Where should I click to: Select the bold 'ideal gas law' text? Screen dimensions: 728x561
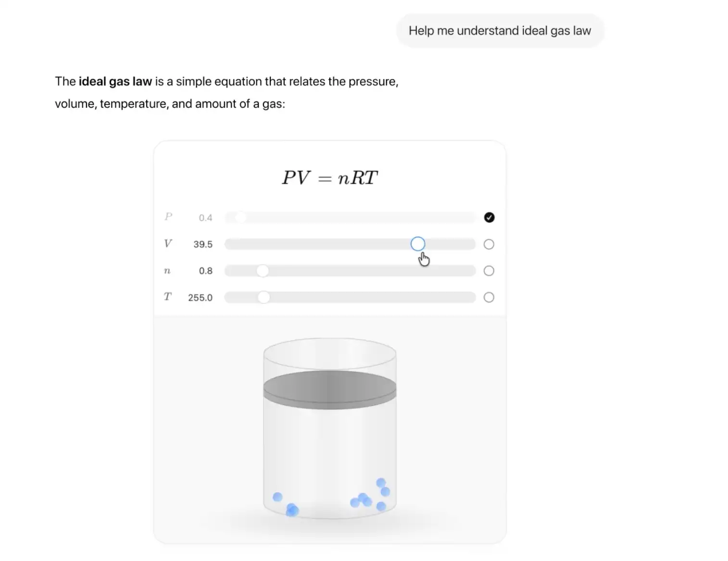point(115,81)
